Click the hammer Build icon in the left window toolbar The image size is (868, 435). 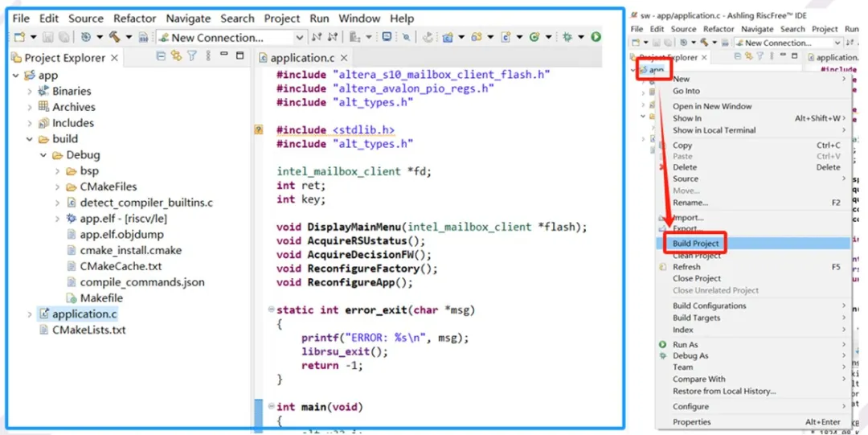pos(114,37)
